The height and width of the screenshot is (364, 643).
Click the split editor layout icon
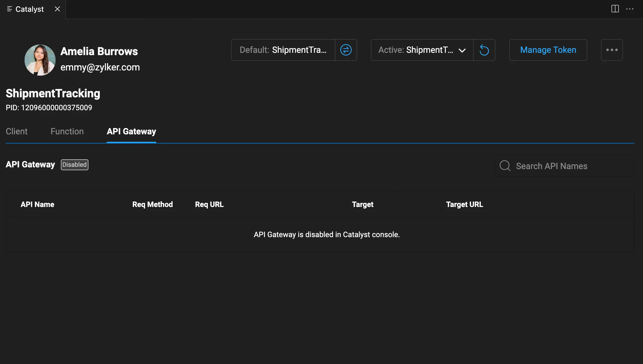click(615, 9)
